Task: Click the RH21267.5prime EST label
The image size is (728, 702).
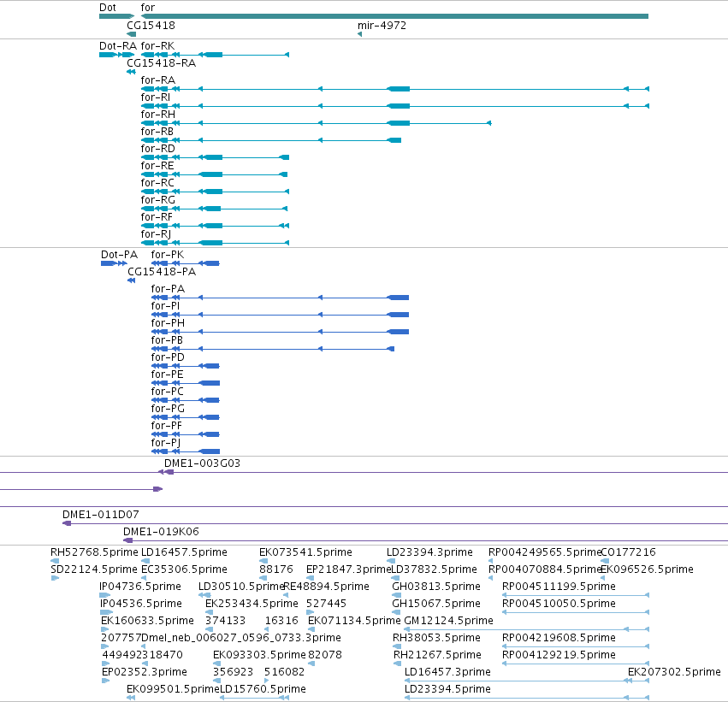Action: [437, 656]
